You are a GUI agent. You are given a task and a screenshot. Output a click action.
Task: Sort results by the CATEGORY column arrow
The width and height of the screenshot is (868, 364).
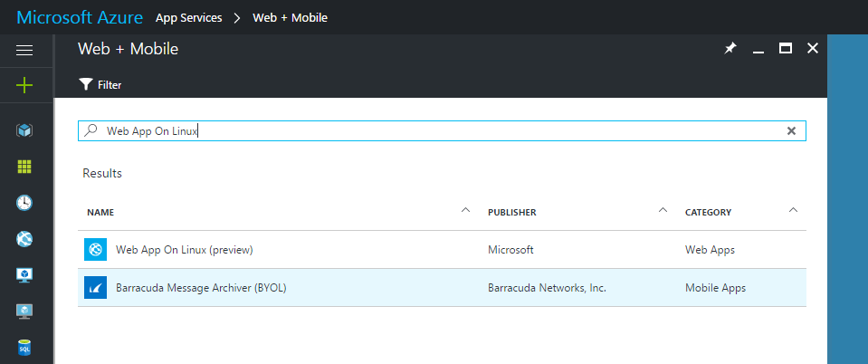pyautogui.click(x=793, y=211)
